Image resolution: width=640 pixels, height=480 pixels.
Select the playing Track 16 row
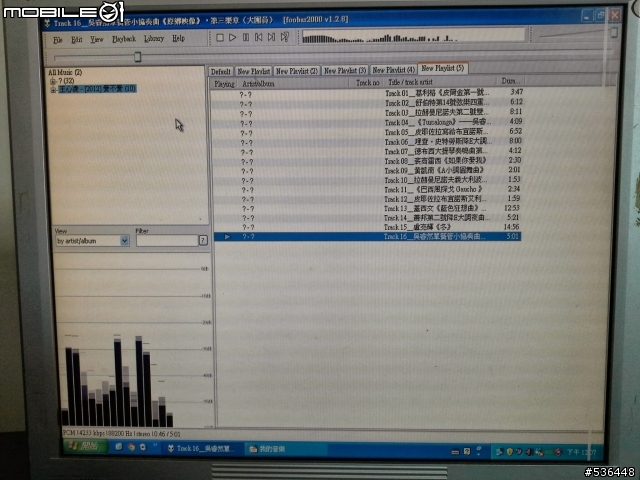point(367,236)
